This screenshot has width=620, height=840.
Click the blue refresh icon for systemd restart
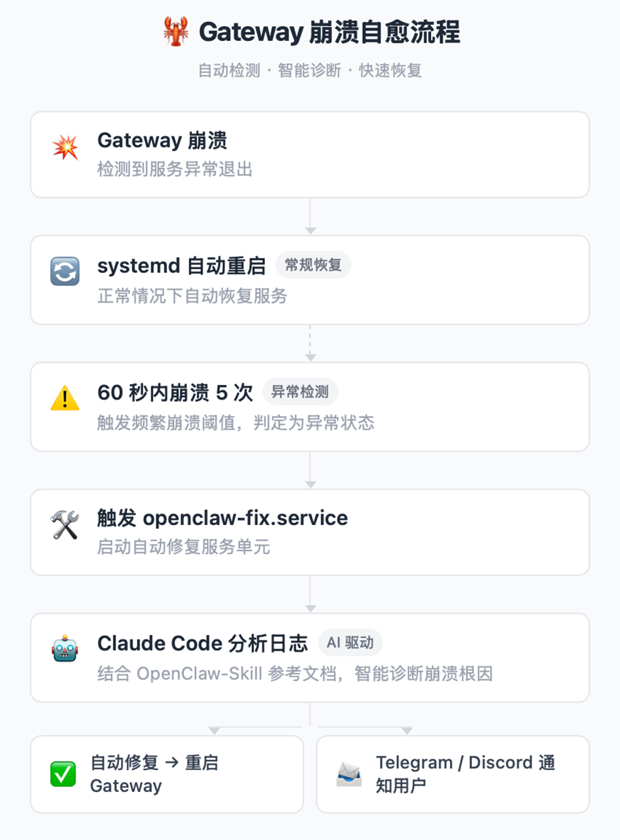[x=65, y=272]
